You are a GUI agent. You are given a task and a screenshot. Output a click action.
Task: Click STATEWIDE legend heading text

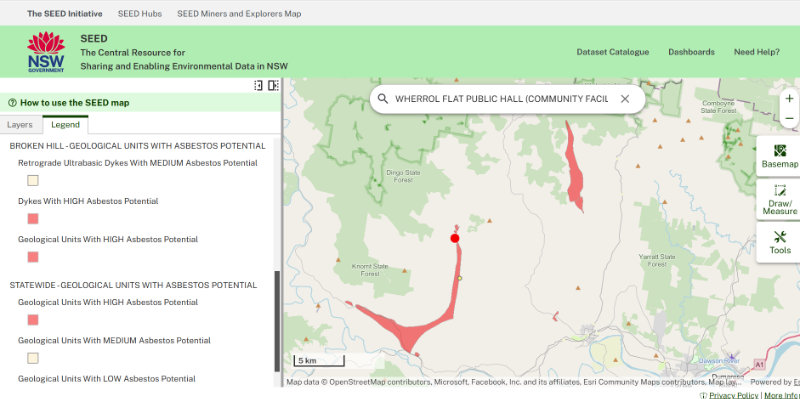pos(133,285)
